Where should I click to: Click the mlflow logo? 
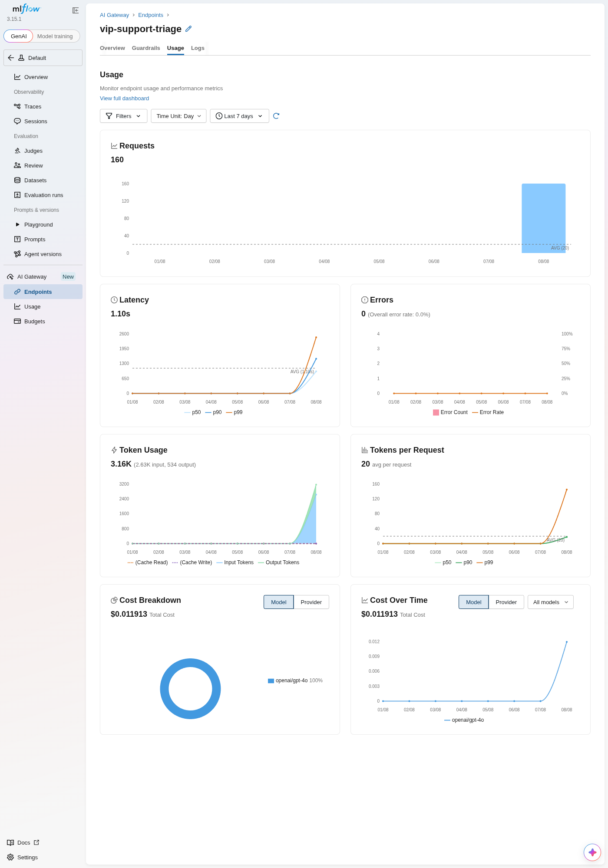point(26,9)
